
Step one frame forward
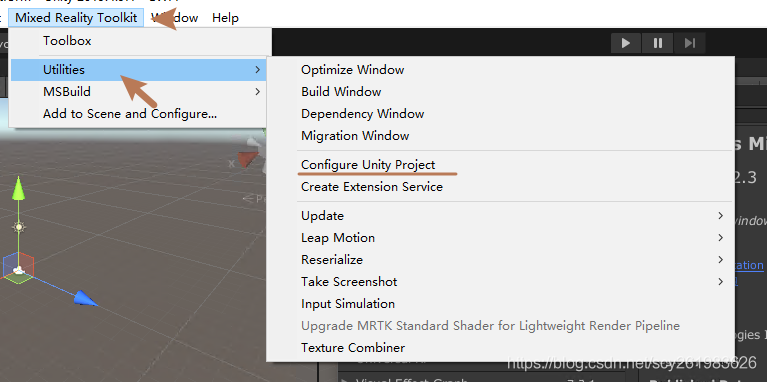[x=690, y=43]
